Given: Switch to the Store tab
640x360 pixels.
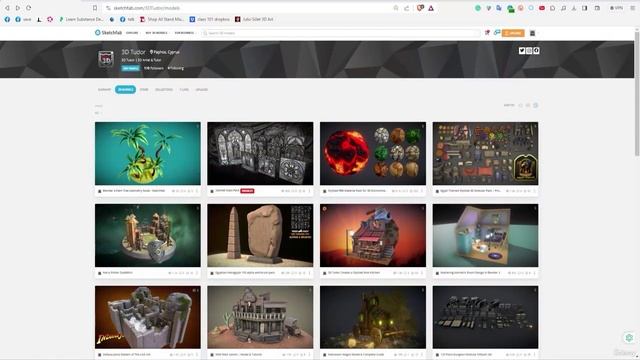Looking at the screenshot, I should pos(144,89).
